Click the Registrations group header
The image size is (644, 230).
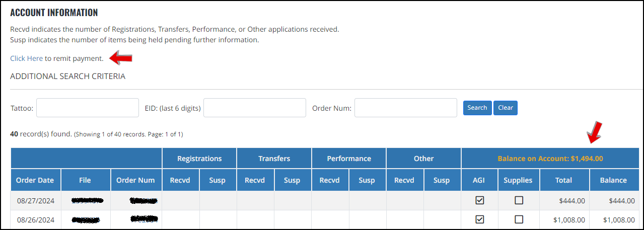pyautogui.click(x=199, y=159)
